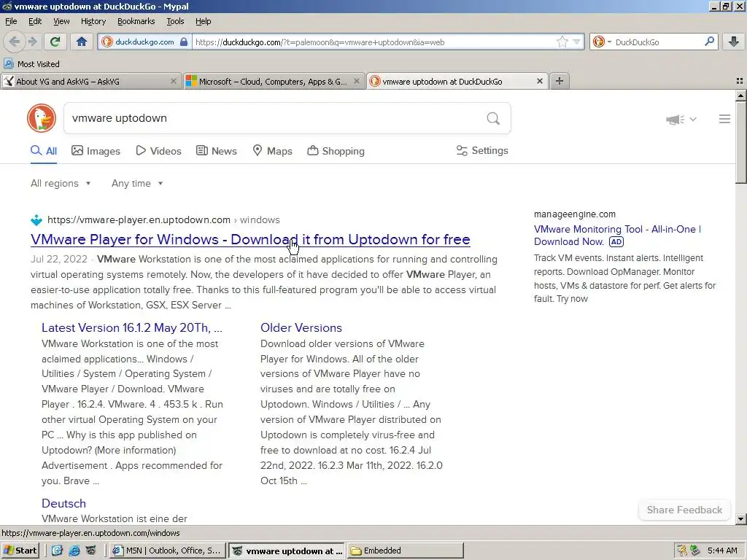747x560 pixels.
Task: Open the tab groups grid icon
Action: [x=740, y=82]
